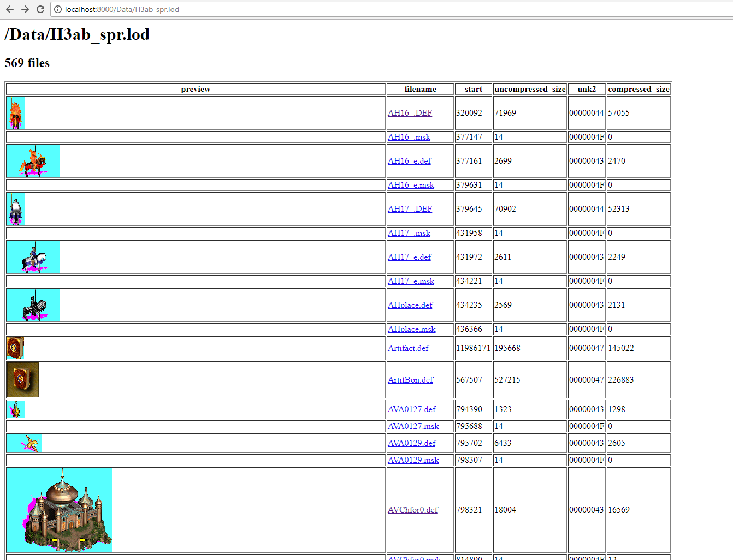Click the AHplace.def dark rider preview

coord(33,305)
